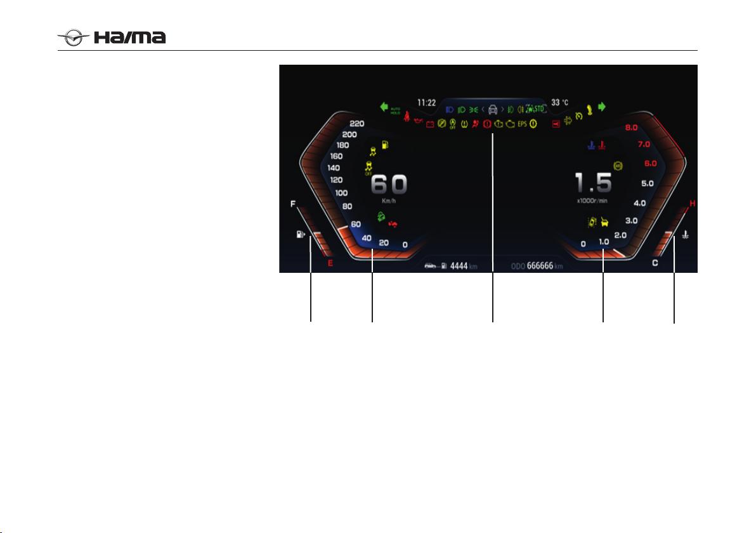Click the gray car icon at top center
Viewport: 756px width, 533px height.
coord(493,110)
